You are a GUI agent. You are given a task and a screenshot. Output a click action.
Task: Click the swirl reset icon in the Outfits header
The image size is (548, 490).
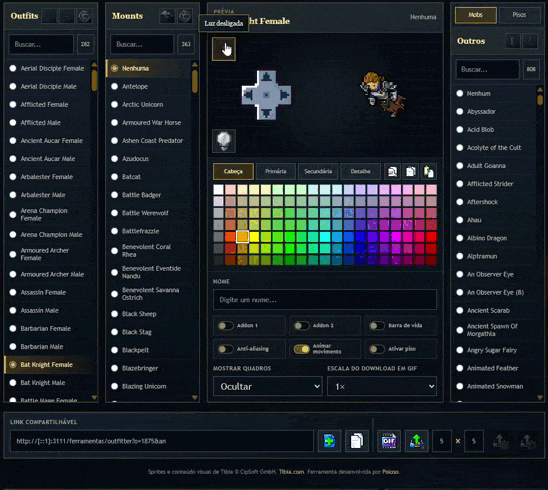84,16
